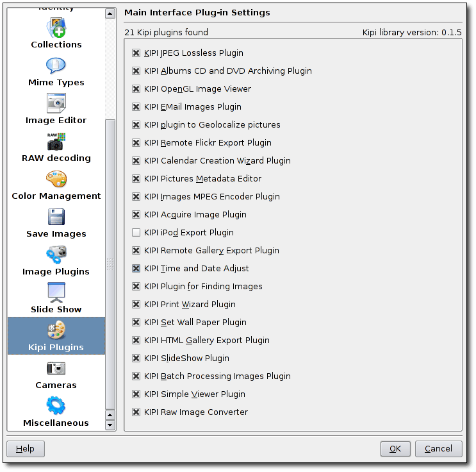Click the OK button

[395, 449]
